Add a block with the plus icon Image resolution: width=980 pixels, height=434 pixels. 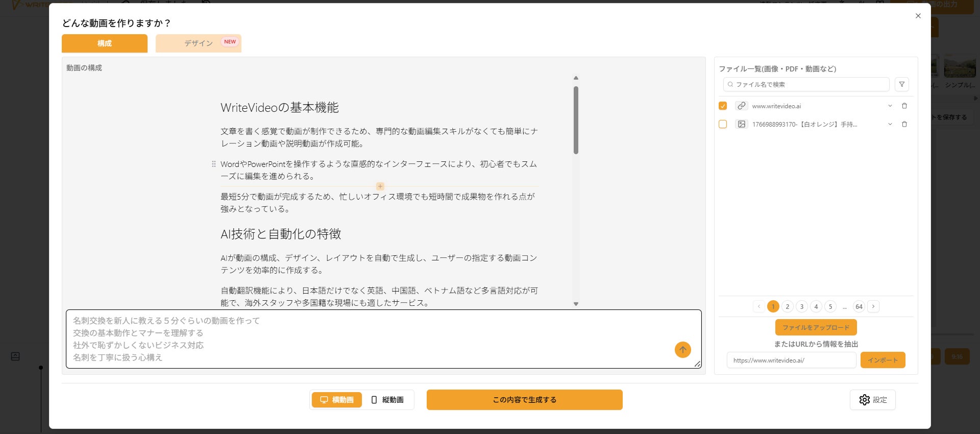380,186
